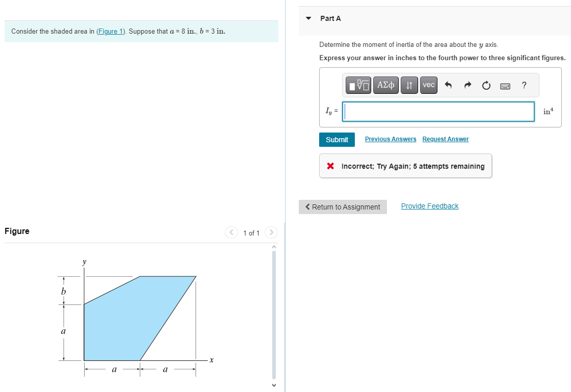Click Return to Assignment
This screenshot has height=392, width=571.
(x=343, y=206)
